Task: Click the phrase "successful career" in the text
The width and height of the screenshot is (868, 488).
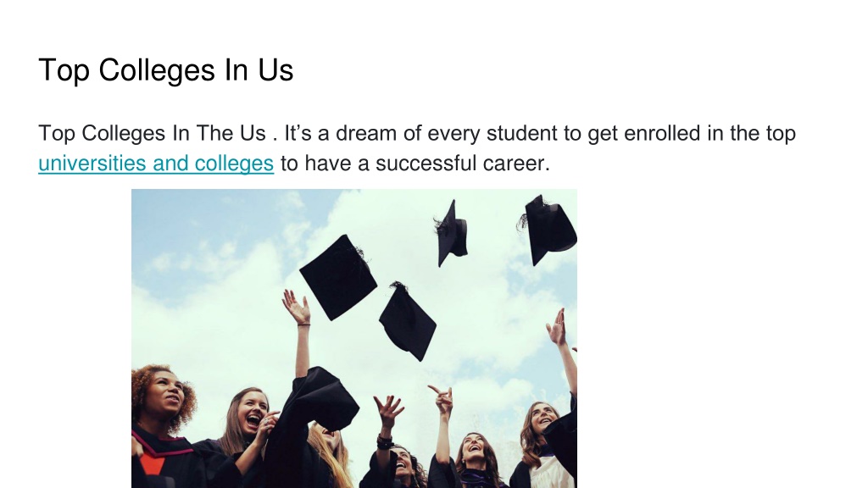Action: (462, 164)
